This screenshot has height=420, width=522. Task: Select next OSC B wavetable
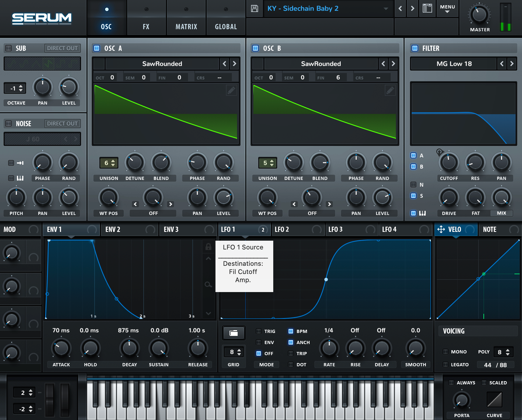click(393, 64)
